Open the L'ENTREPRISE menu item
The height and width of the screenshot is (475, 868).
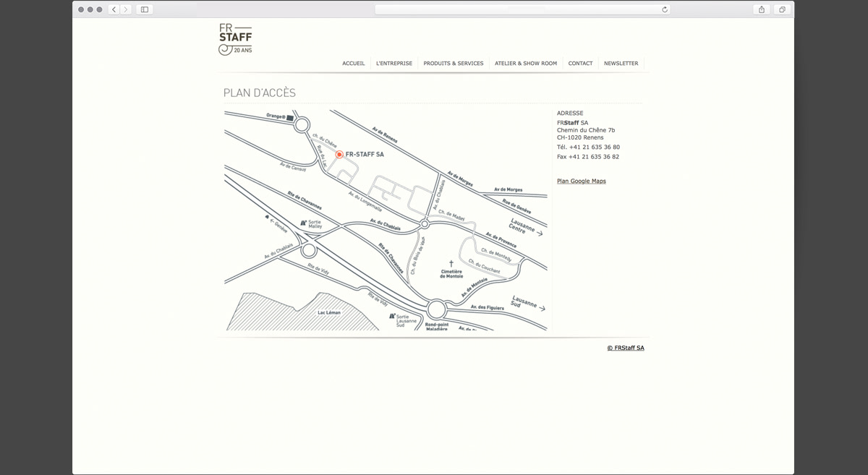(x=394, y=64)
